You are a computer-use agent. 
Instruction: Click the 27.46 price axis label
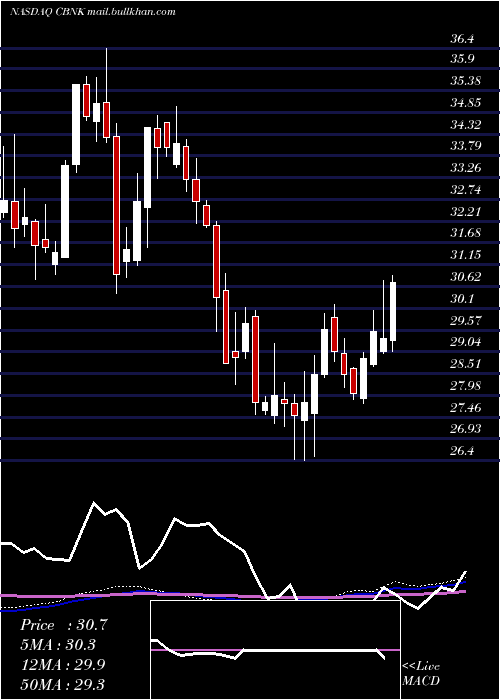pos(465,407)
